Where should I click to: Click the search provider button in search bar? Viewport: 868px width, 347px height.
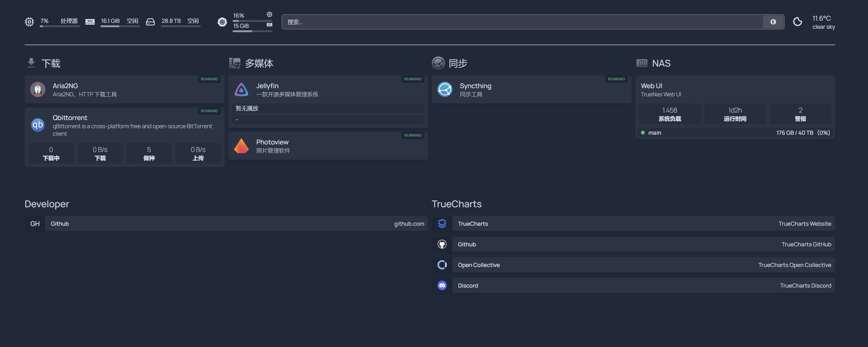click(x=773, y=22)
